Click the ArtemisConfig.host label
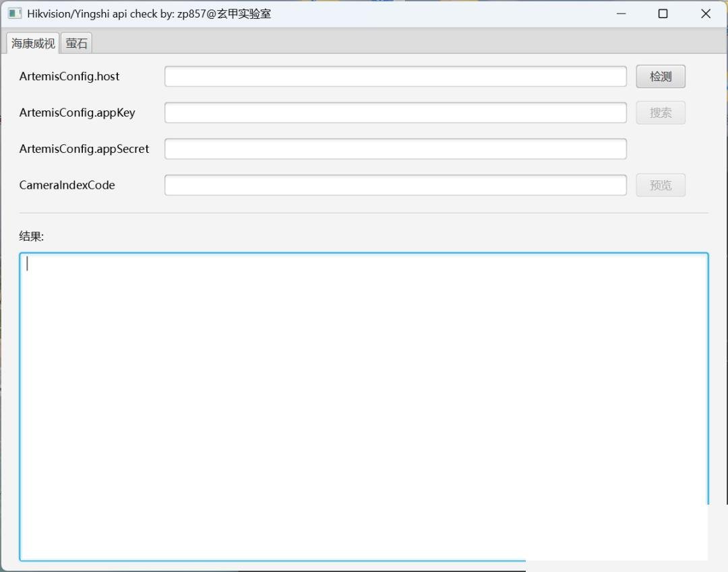The width and height of the screenshot is (728, 572). pos(69,77)
